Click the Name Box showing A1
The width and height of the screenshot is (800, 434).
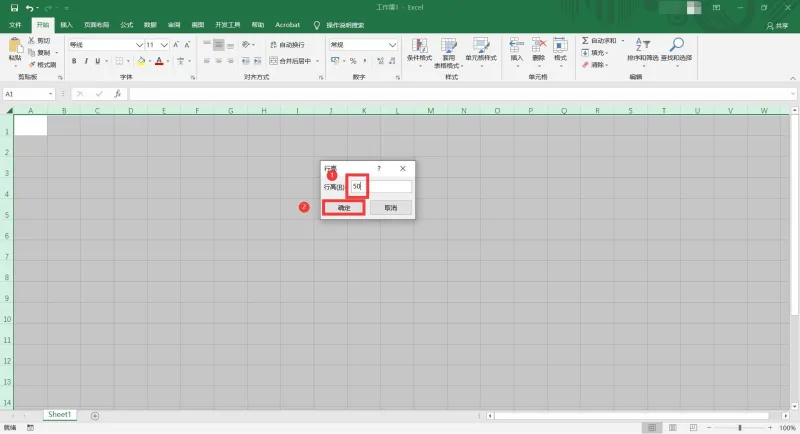pos(28,94)
